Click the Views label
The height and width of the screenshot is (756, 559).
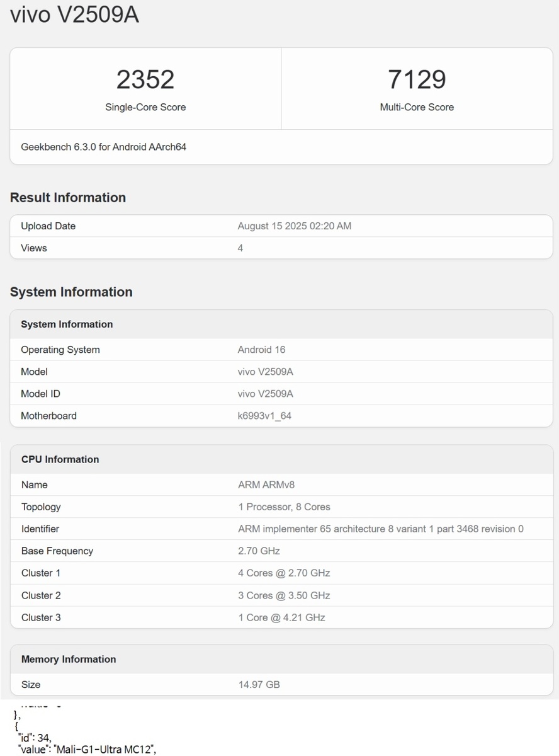[x=34, y=248]
